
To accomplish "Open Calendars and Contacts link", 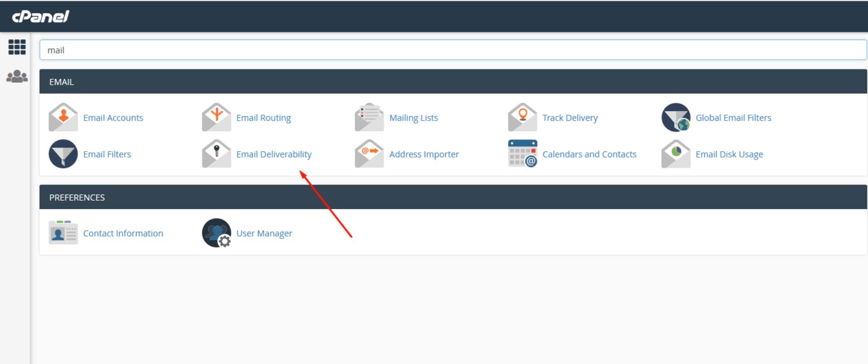I will pos(590,154).
